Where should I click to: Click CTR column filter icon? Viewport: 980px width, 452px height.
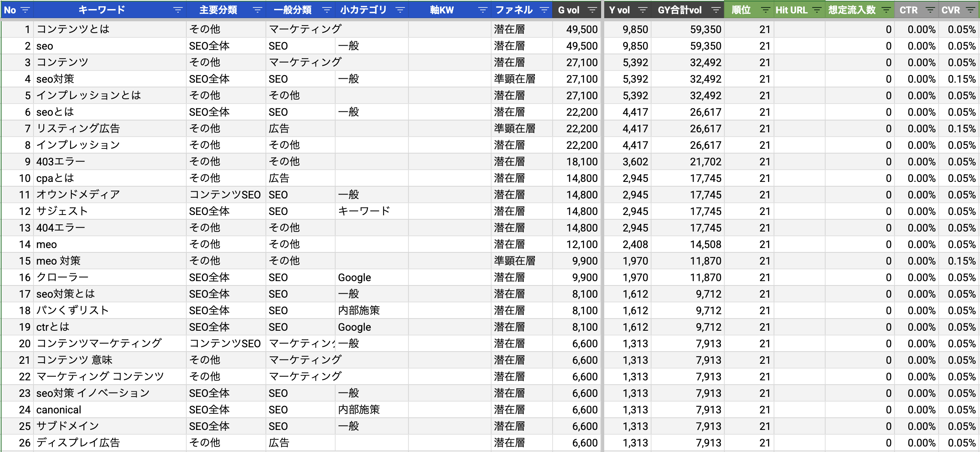click(x=930, y=10)
